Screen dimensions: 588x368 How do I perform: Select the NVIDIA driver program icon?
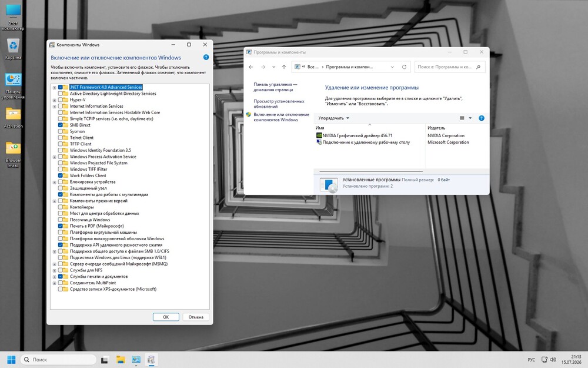[x=319, y=135]
